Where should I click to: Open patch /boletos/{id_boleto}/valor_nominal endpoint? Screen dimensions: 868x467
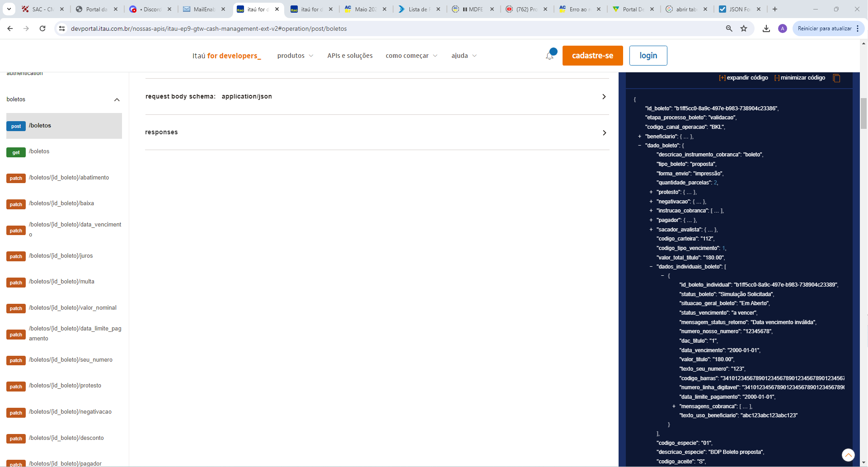pos(64,308)
